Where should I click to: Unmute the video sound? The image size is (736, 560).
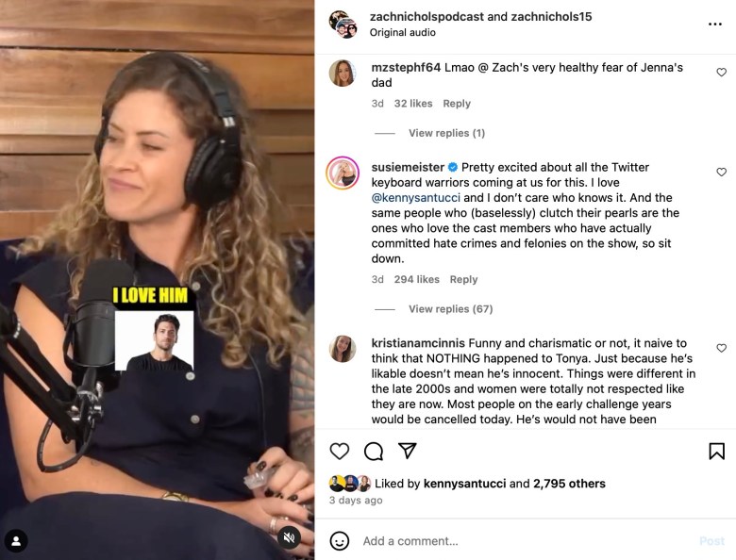289,537
